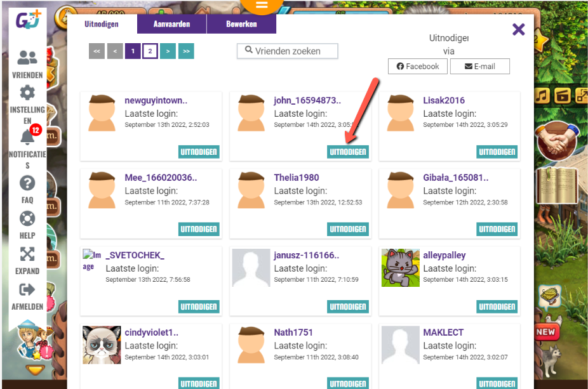Open the Notificaties bell icon
The image size is (588, 389).
[x=27, y=136]
